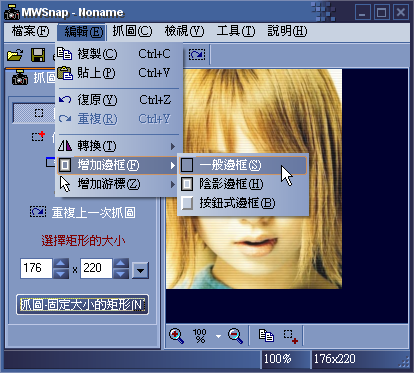Screen dimensions: 414x373
Task: Increase the width value 176
Action: click(61, 263)
